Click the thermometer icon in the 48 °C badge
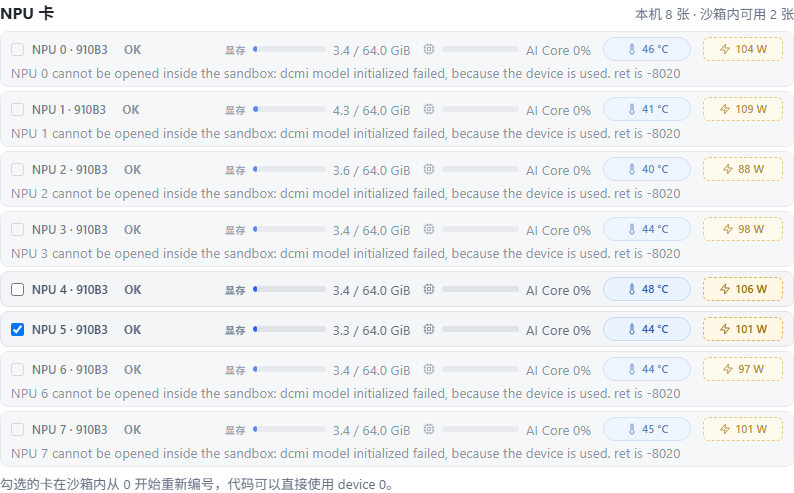 pyautogui.click(x=631, y=289)
